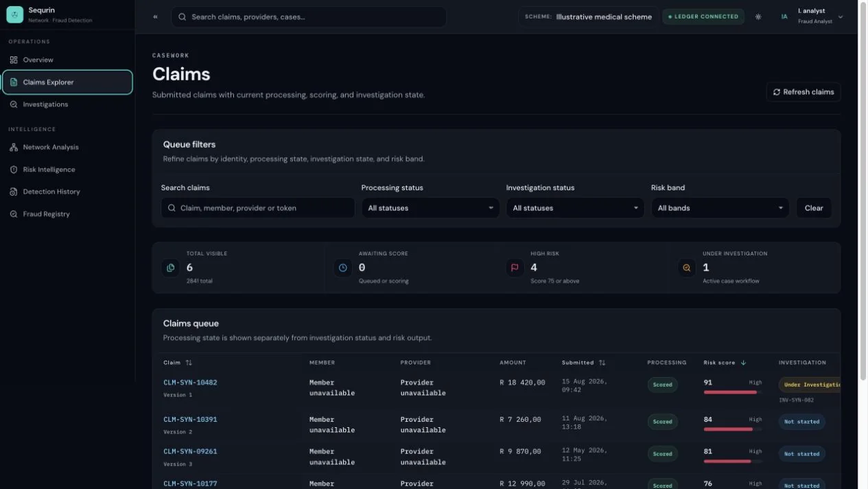
Task: Click Not started badge for CLM-SYN-09261
Action: (x=801, y=454)
